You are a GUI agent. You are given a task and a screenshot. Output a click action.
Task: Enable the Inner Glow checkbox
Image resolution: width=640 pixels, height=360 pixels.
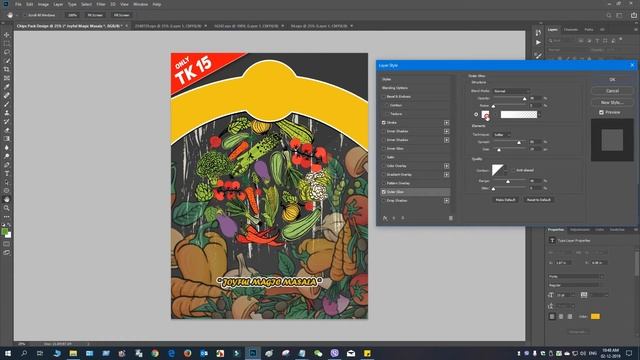(x=384, y=149)
